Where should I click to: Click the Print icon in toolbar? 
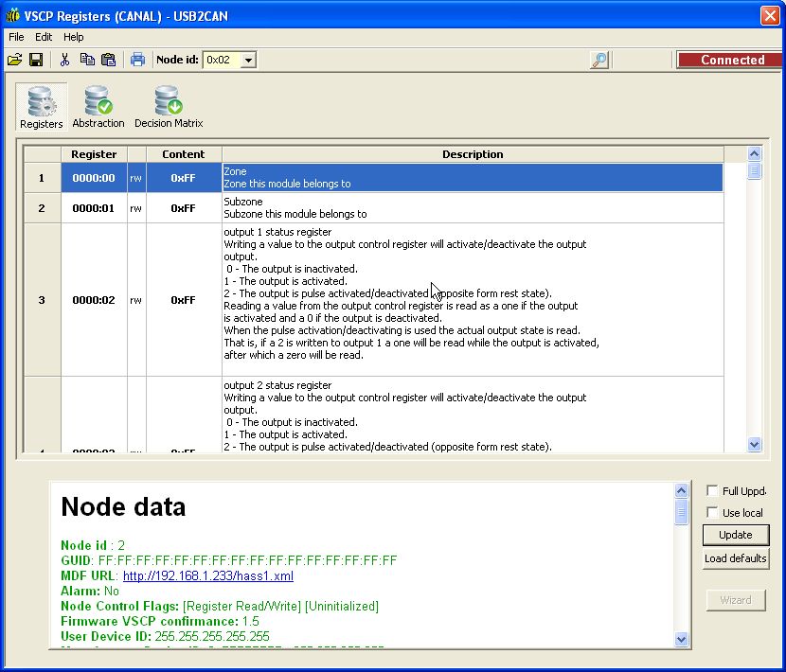(x=137, y=60)
